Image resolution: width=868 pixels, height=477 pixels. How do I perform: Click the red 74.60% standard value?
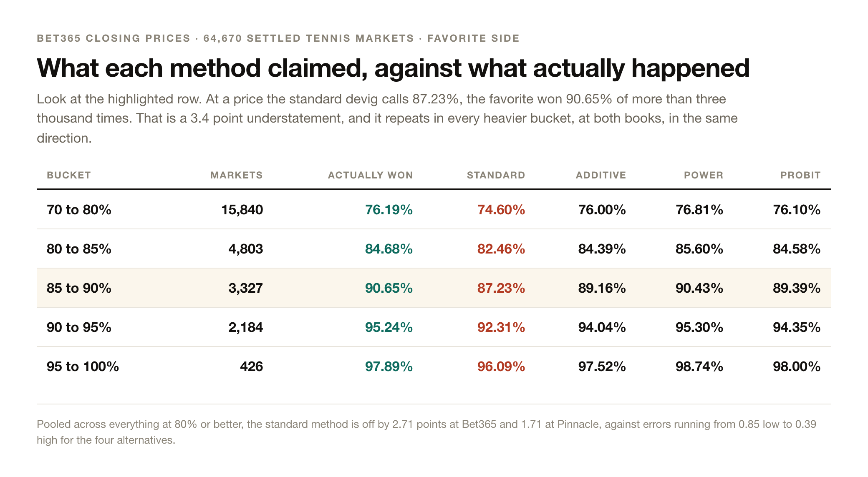tap(501, 209)
